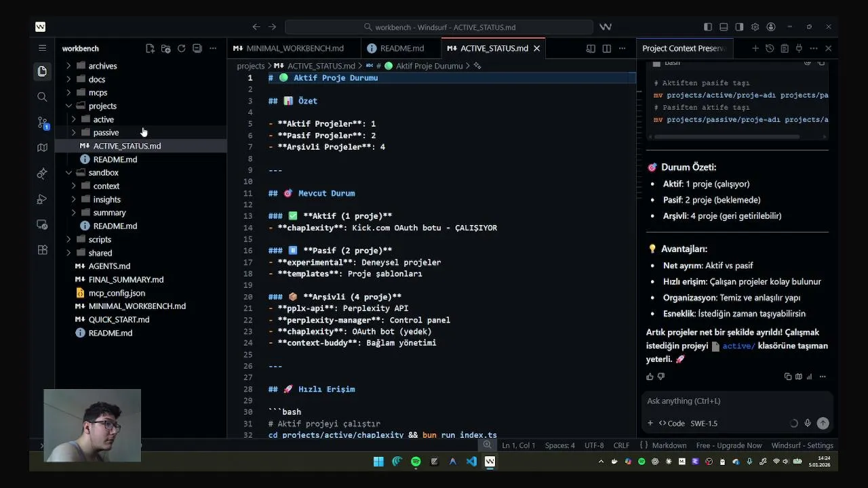Viewport: 868px width, 488px height.
Task: Add context with plus in chat input
Action: click(650, 423)
